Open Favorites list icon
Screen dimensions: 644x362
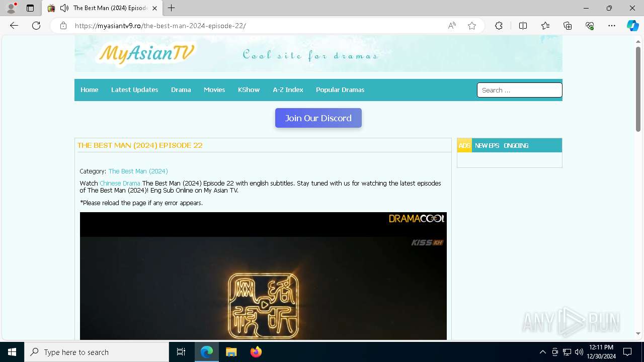point(545,26)
